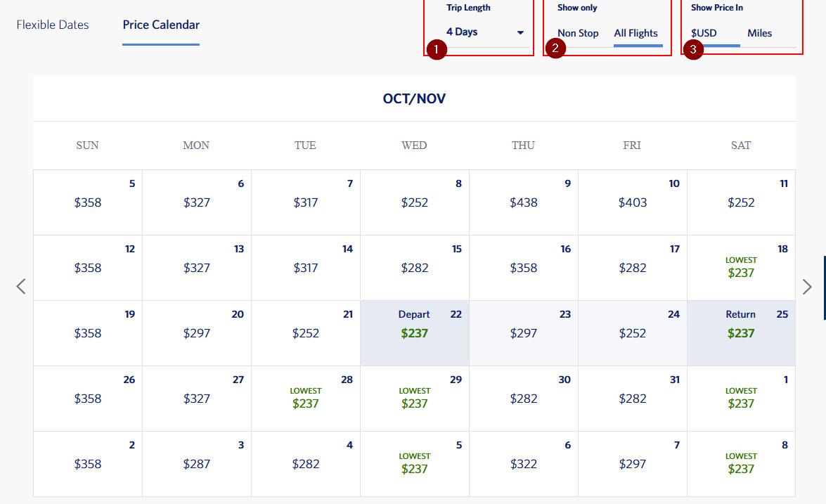This screenshot has width=826, height=504.
Task: Pick the lowest fare on October 18
Action: coord(741,268)
